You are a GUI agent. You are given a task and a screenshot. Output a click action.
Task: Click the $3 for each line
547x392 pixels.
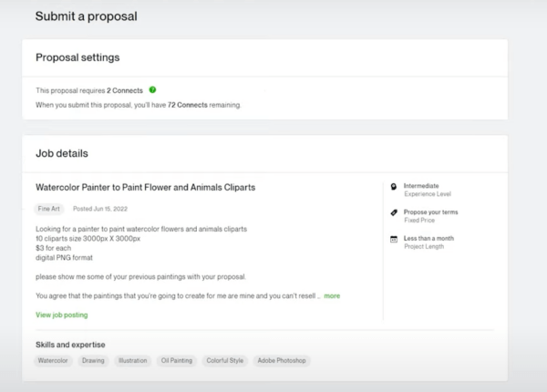(x=53, y=248)
